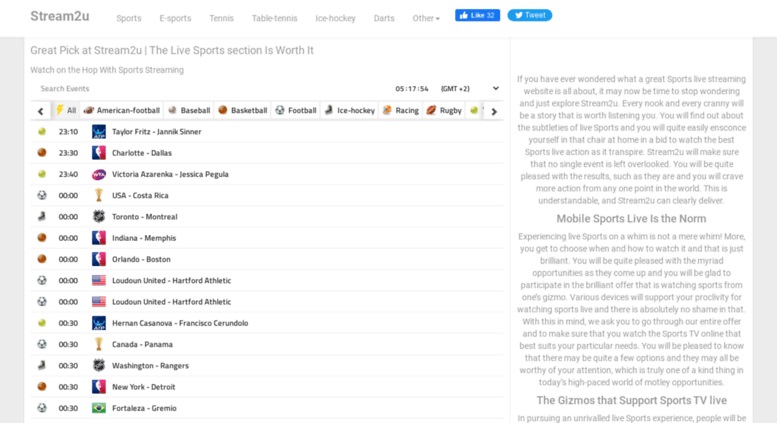Open the Sports menu item
Screen dimensions: 777x423
click(129, 18)
